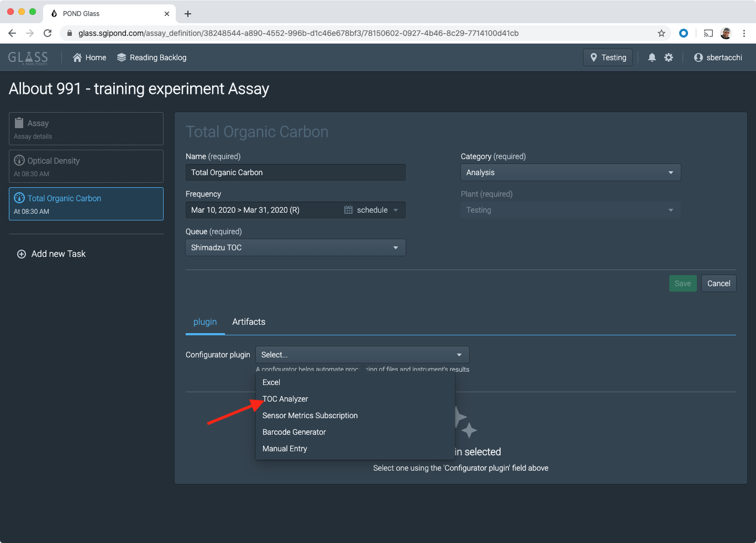
Task: Open the browser cast icon
Action: pyautogui.click(x=708, y=33)
